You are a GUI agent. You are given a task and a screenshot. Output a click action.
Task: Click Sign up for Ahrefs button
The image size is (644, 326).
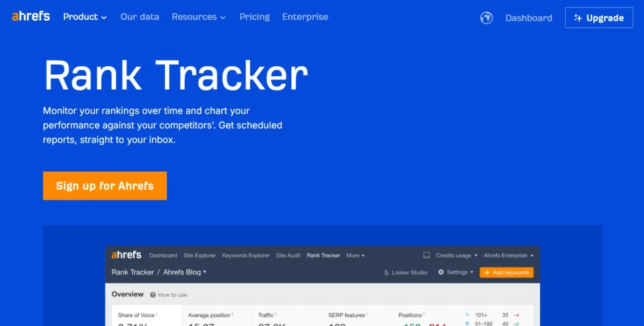[x=105, y=186]
